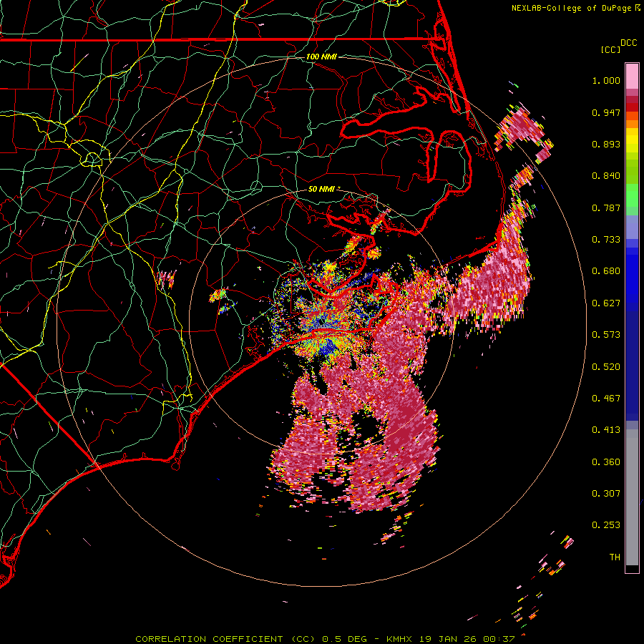Click the 0.307 value on the color scale
Image resolution: width=644 pixels, height=644 pixels.
click(x=606, y=494)
